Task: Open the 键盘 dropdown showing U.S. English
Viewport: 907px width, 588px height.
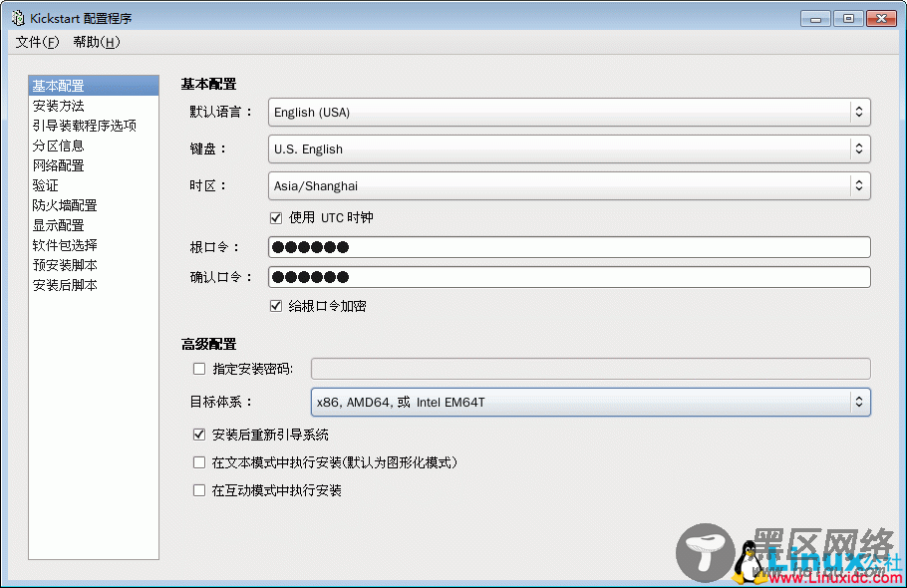Action: pos(569,149)
